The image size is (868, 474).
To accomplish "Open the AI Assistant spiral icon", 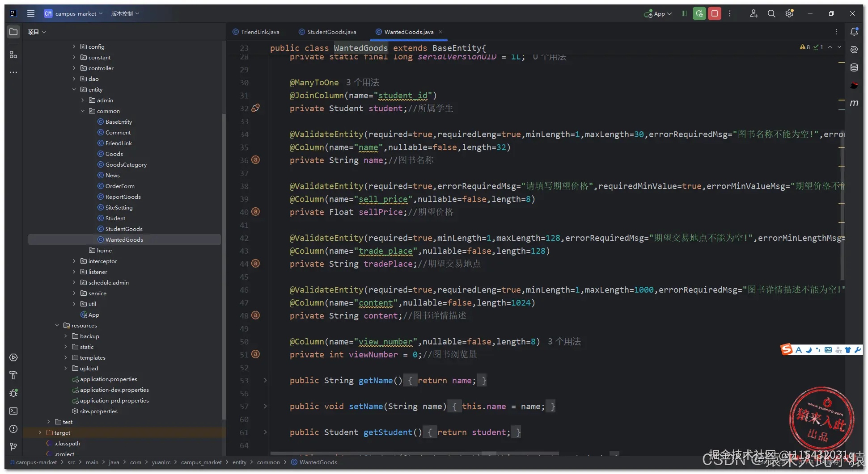I will coord(854,50).
